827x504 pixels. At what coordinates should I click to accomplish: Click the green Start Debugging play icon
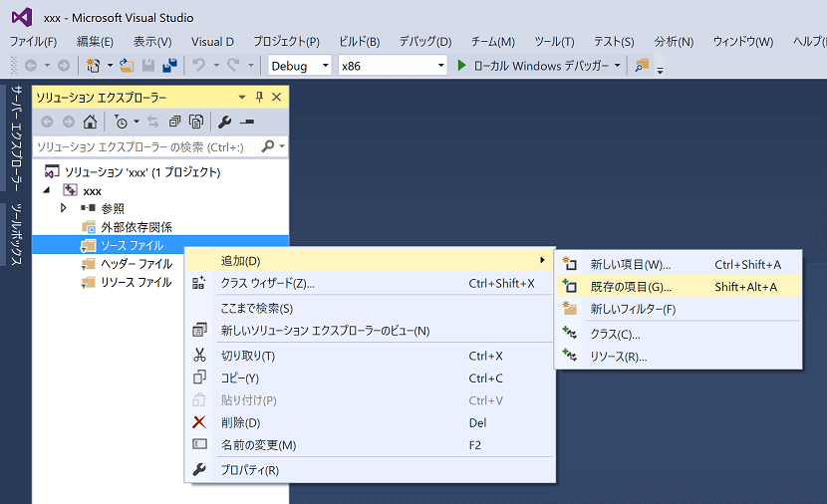462,66
